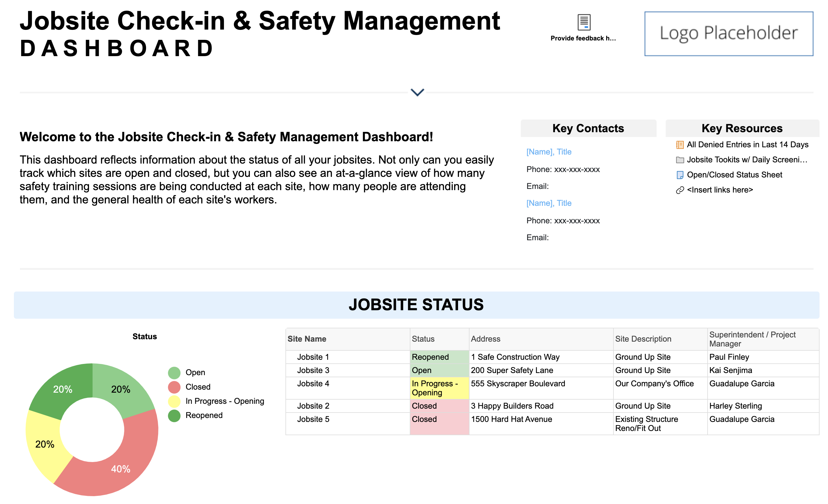828x504 pixels.
Task: Open All Denied Entries in Last 14 Days
Action: [x=747, y=145]
